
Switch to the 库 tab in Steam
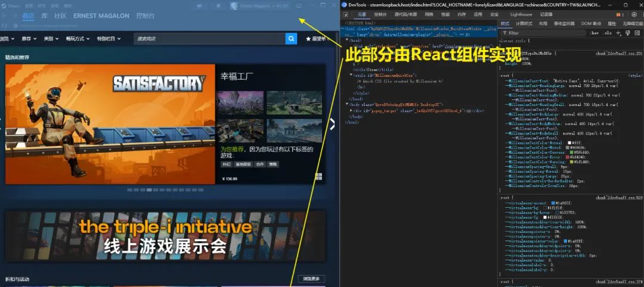click(44, 16)
